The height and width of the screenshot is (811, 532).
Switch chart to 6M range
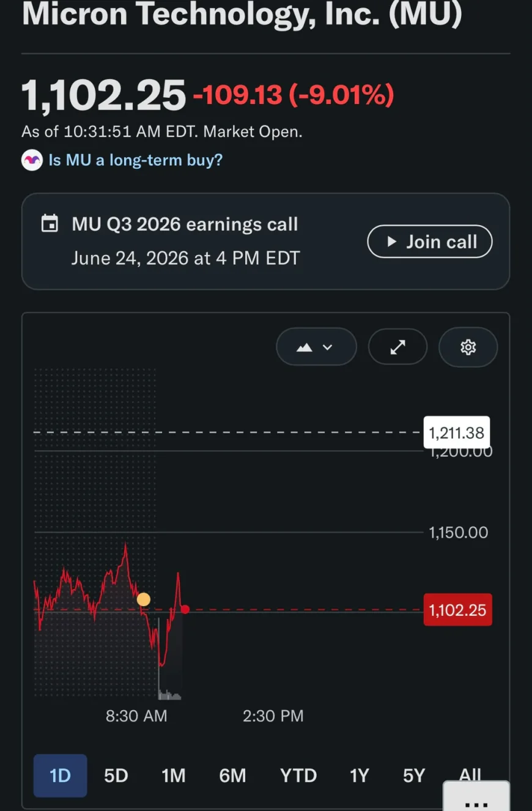[232, 776]
